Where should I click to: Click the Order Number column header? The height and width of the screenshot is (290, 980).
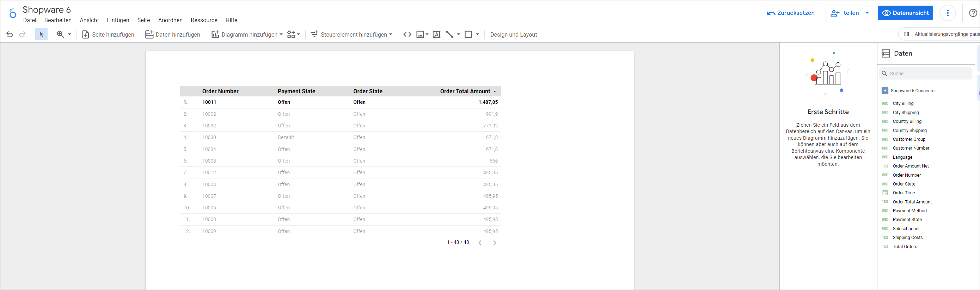220,91
